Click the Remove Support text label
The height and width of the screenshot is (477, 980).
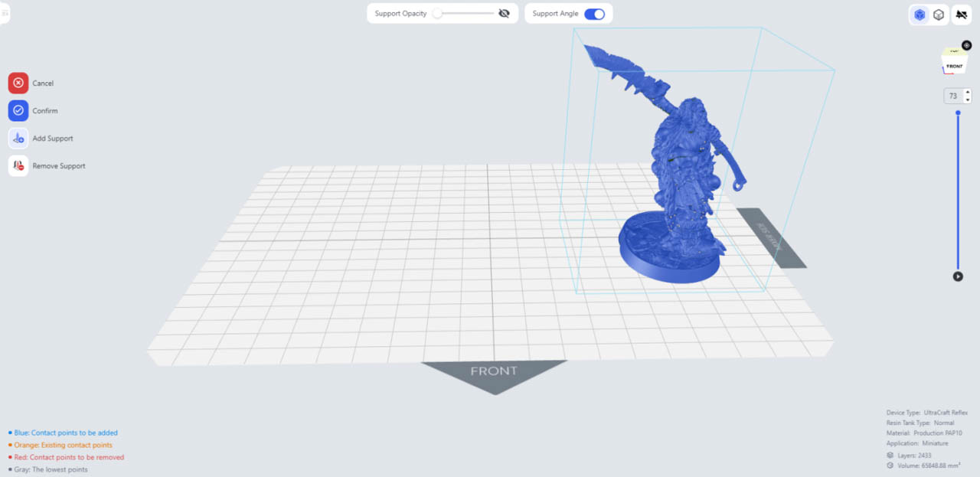coord(59,166)
